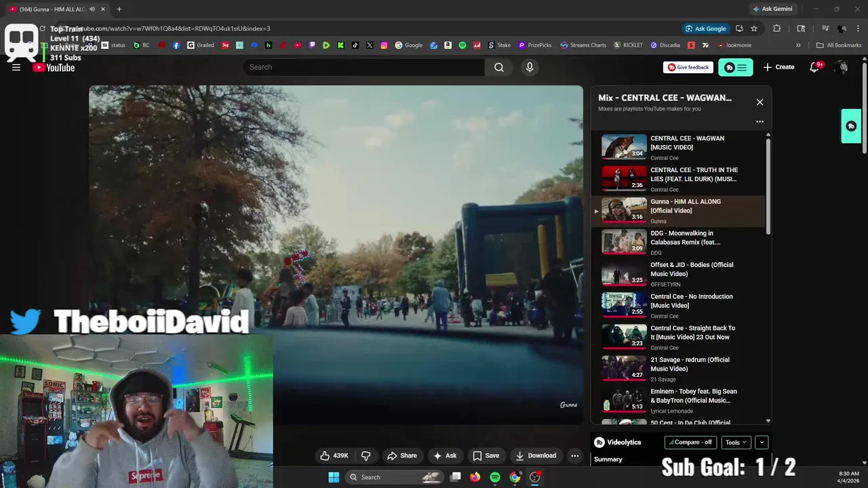The width and height of the screenshot is (868, 488).
Task: Open more actions beneath the video
Action: (574, 455)
